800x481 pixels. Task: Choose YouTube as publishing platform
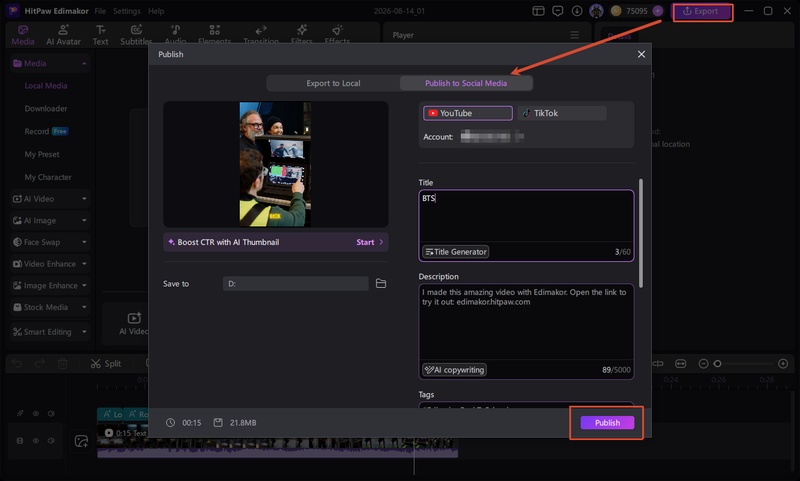467,113
